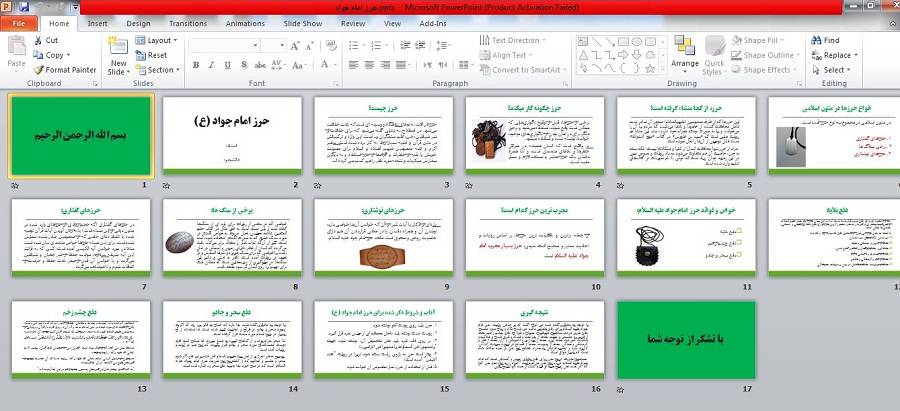Increase list indent level
Viewport: 900px width, 411px height.
coord(421,45)
